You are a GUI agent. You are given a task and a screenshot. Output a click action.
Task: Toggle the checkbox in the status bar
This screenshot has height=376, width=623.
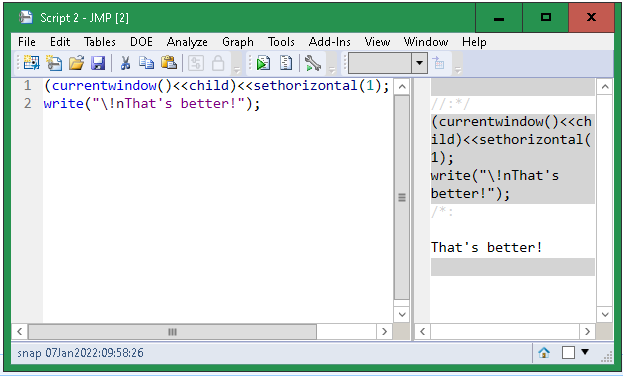click(x=568, y=352)
